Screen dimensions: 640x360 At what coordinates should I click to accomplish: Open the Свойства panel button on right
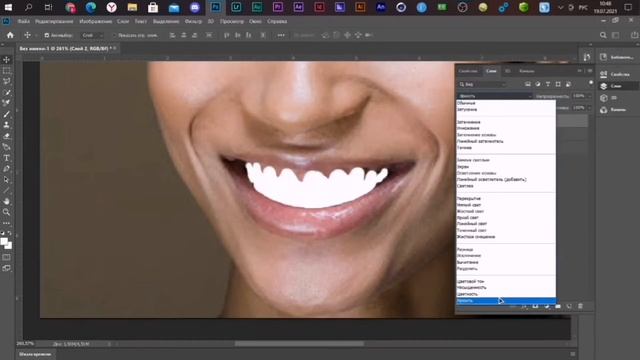pos(616,74)
